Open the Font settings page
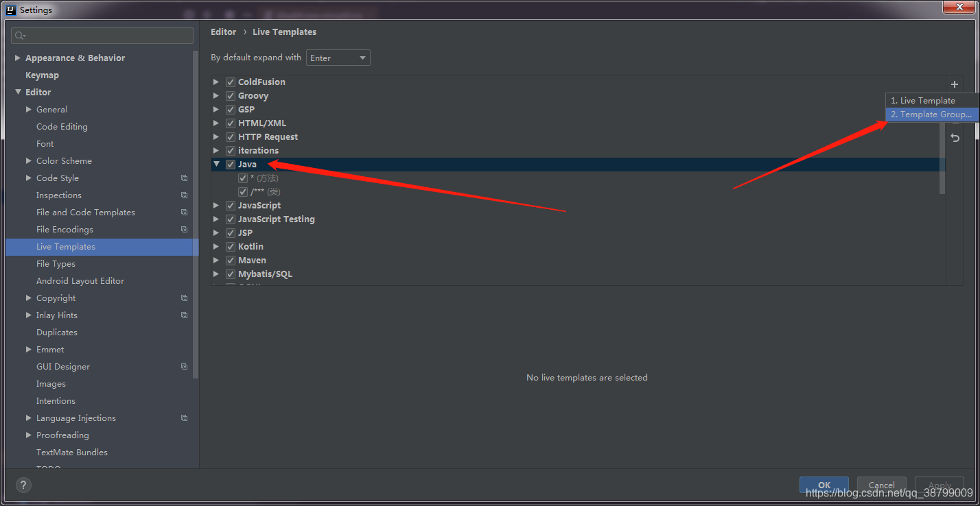Screen dimensions: 980x506 coord(45,144)
